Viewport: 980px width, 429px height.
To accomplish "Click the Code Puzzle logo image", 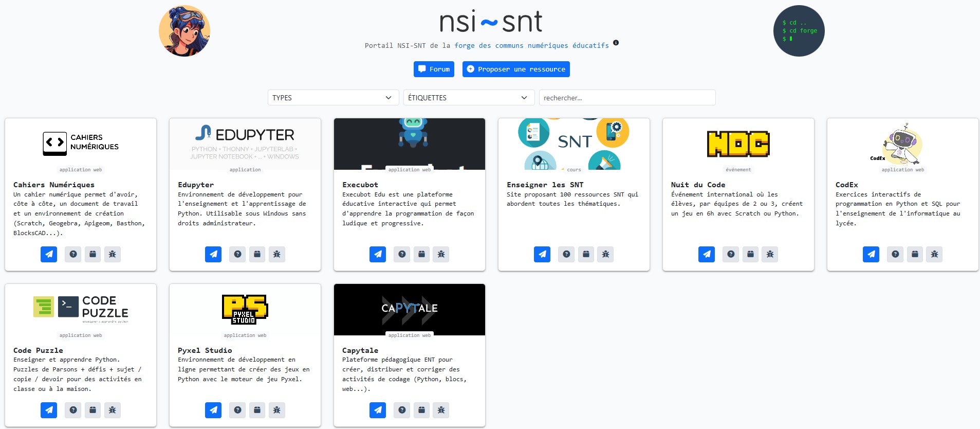I will [x=81, y=309].
